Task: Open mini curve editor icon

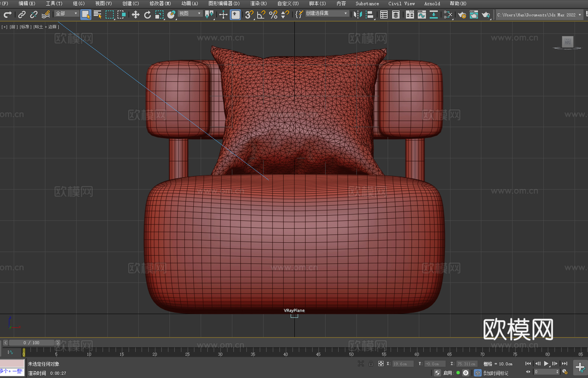Action: 10,352
